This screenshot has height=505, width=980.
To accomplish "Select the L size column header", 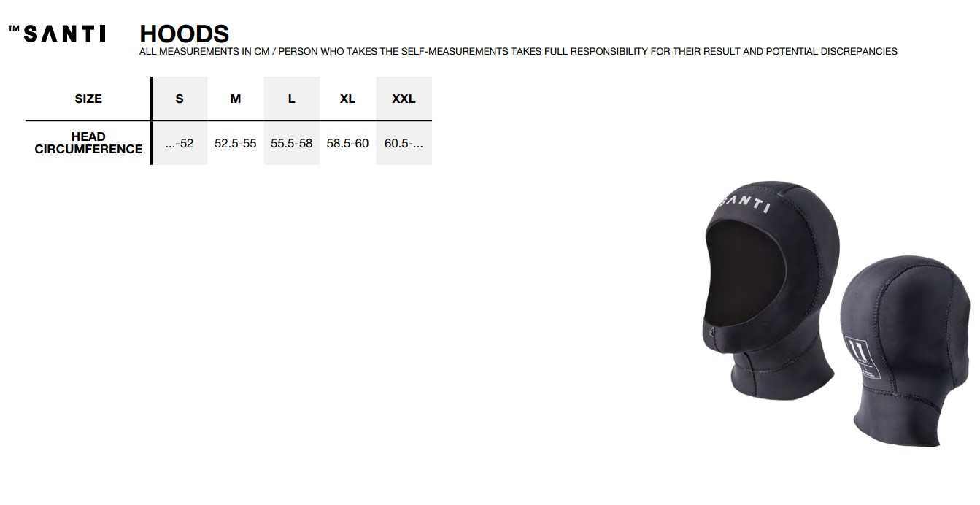I will [291, 99].
